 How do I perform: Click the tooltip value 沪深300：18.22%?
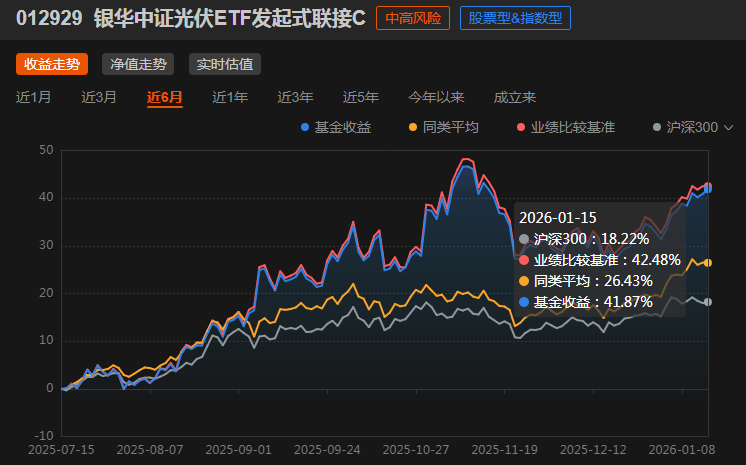tap(584, 239)
